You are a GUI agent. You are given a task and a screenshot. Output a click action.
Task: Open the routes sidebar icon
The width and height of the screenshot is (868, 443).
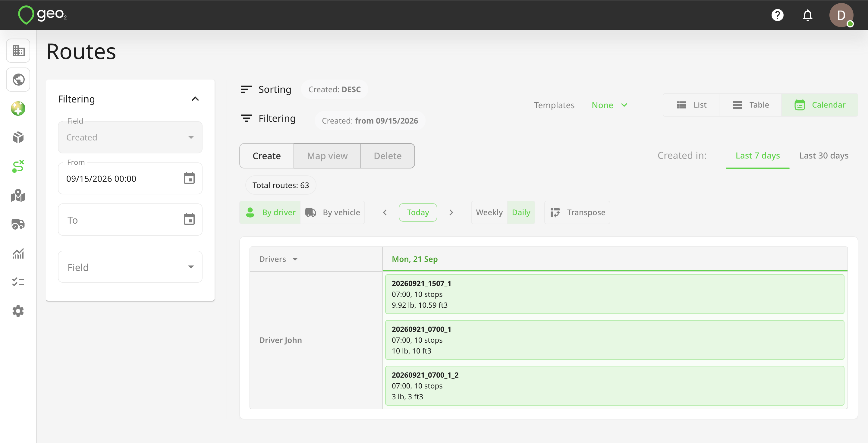tap(18, 166)
